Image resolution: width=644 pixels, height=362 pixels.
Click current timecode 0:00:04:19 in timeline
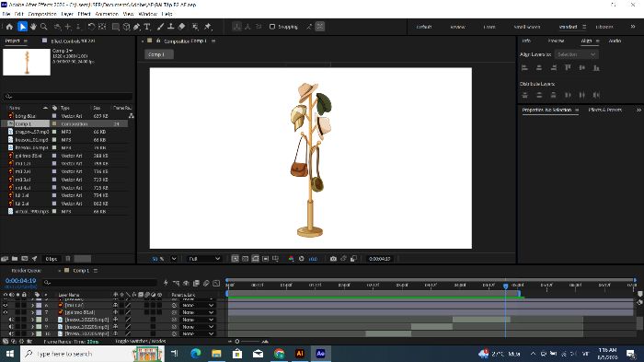[20, 281]
